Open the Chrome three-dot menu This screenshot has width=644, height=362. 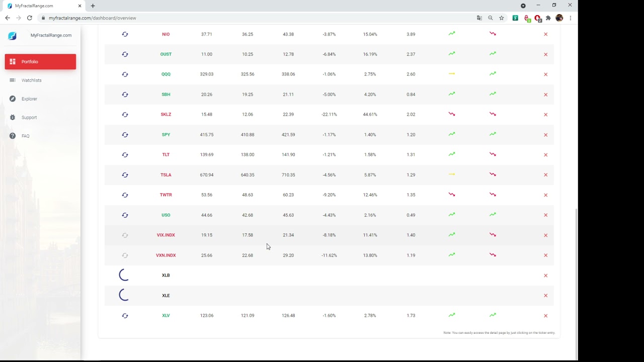tap(571, 18)
